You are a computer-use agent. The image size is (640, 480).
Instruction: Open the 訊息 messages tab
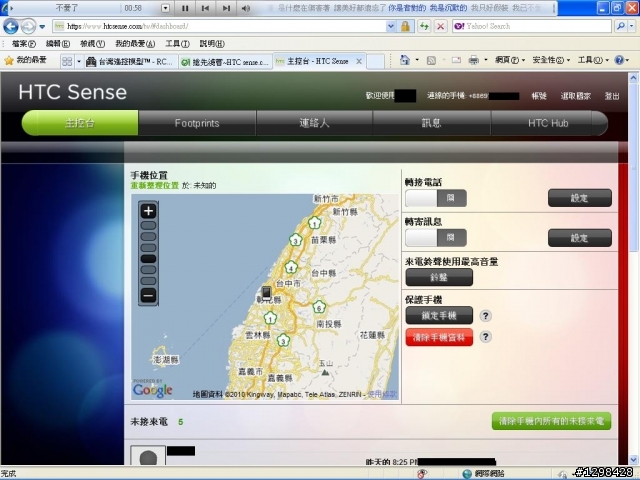pos(431,123)
